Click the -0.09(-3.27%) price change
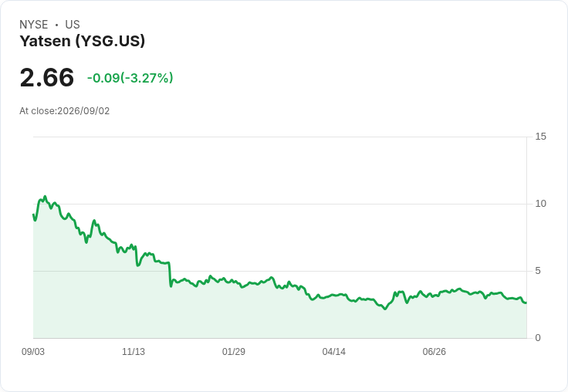568x392 pixels. coord(130,78)
